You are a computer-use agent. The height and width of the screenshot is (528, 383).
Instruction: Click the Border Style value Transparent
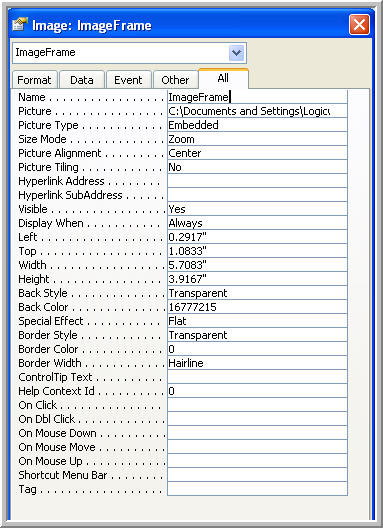coord(257,335)
